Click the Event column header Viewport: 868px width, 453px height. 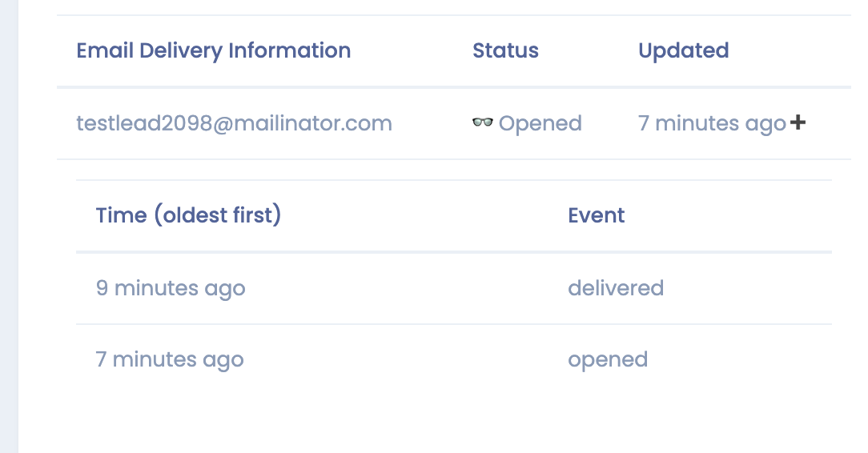[x=597, y=215]
